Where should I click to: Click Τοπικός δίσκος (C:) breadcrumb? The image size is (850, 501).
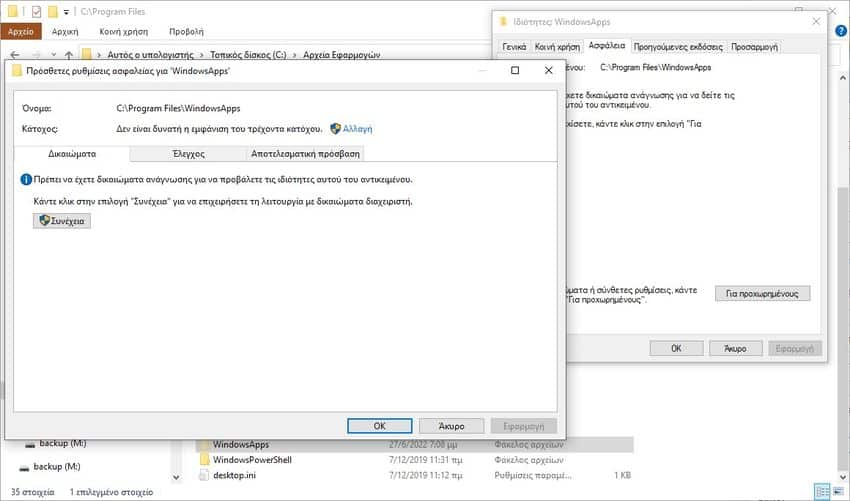tap(248, 55)
